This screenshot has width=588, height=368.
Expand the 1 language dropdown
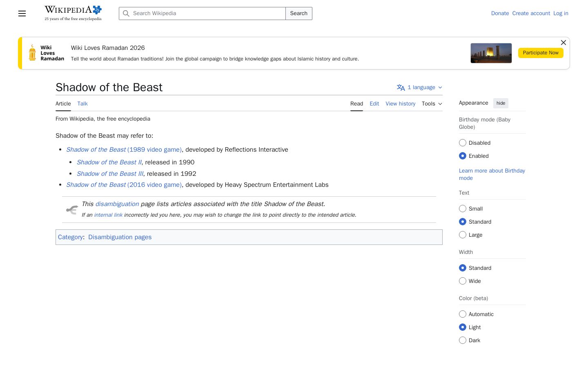click(420, 88)
